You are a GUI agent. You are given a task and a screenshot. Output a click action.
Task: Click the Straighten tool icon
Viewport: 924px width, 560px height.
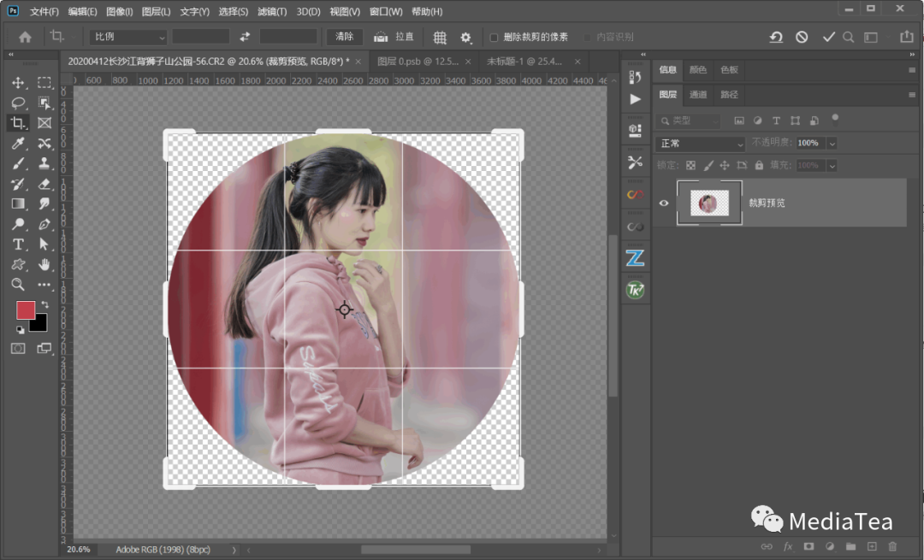click(381, 37)
